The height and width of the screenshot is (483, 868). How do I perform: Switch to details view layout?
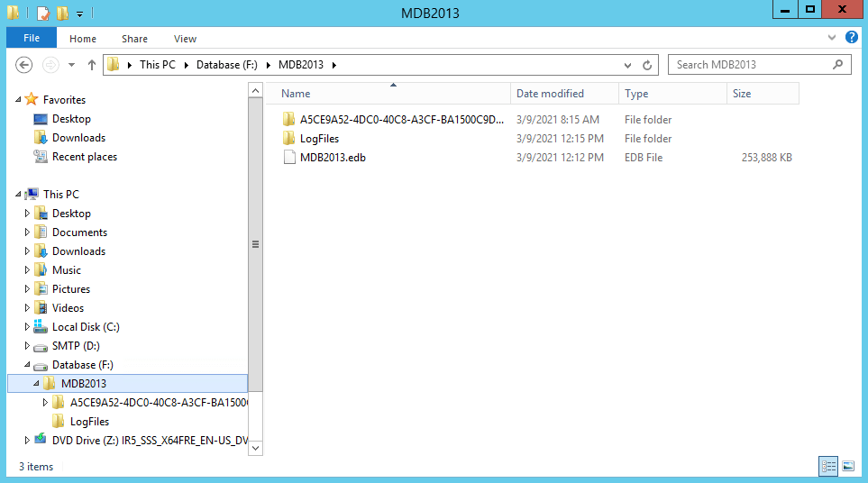click(828, 466)
